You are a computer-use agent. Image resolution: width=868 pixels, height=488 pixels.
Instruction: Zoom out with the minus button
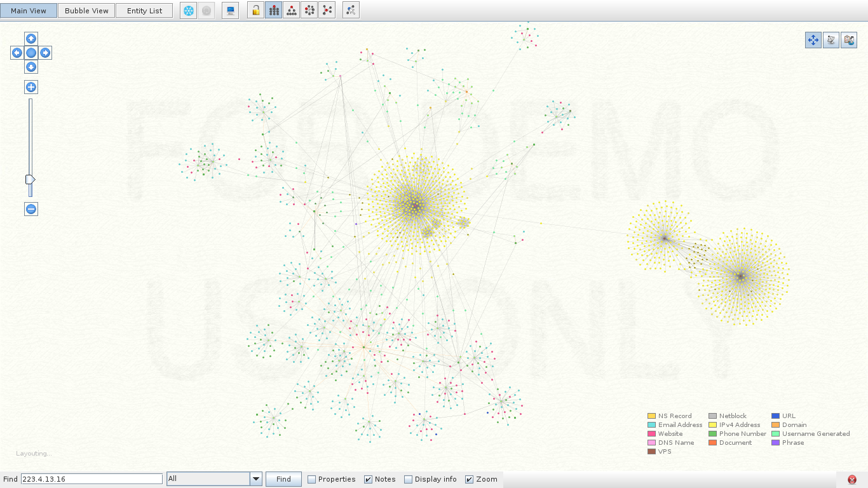[31, 209]
